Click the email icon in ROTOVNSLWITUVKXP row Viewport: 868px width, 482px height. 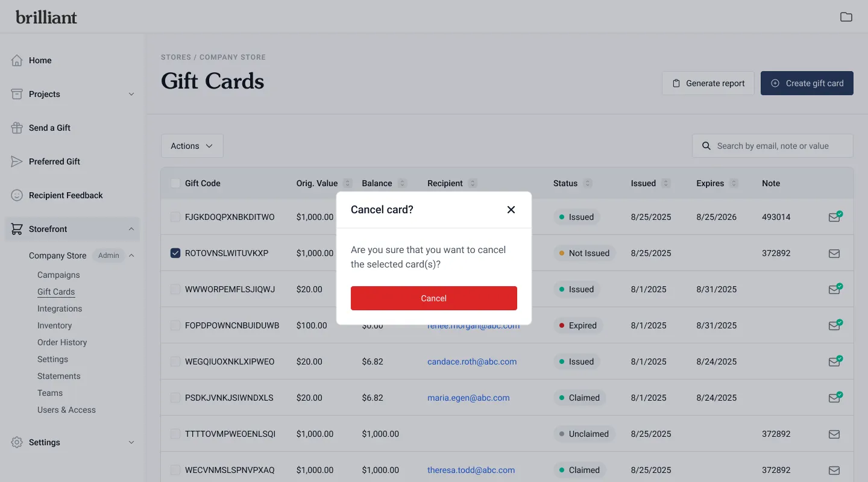click(x=834, y=253)
